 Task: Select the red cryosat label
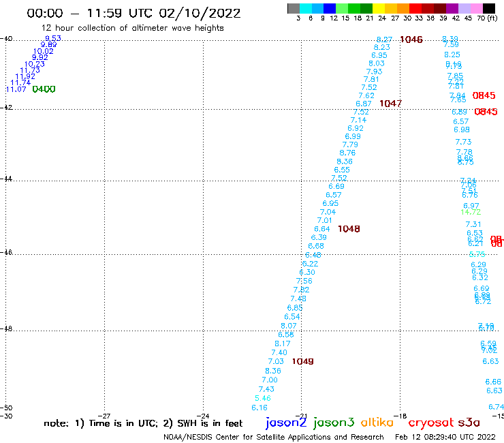[x=431, y=423]
